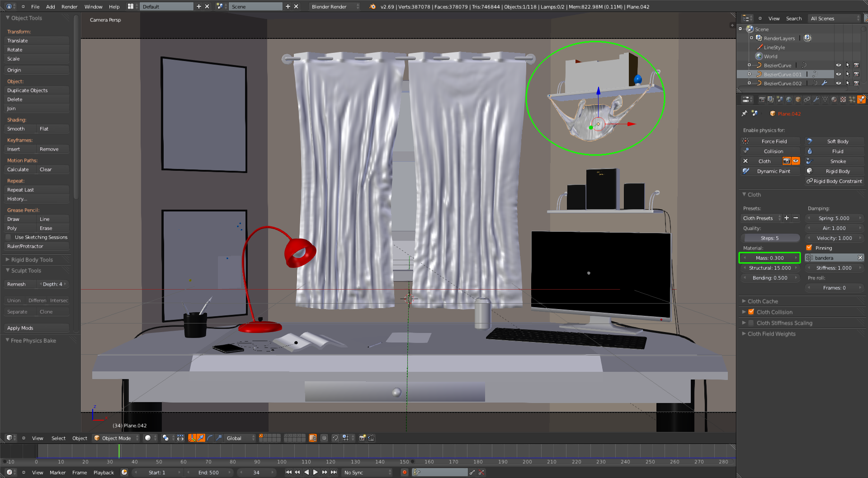The width and height of the screenshot is (868, 478).
Task: Toggle selectability of BezierCurve.001
Action: [848, 74]
